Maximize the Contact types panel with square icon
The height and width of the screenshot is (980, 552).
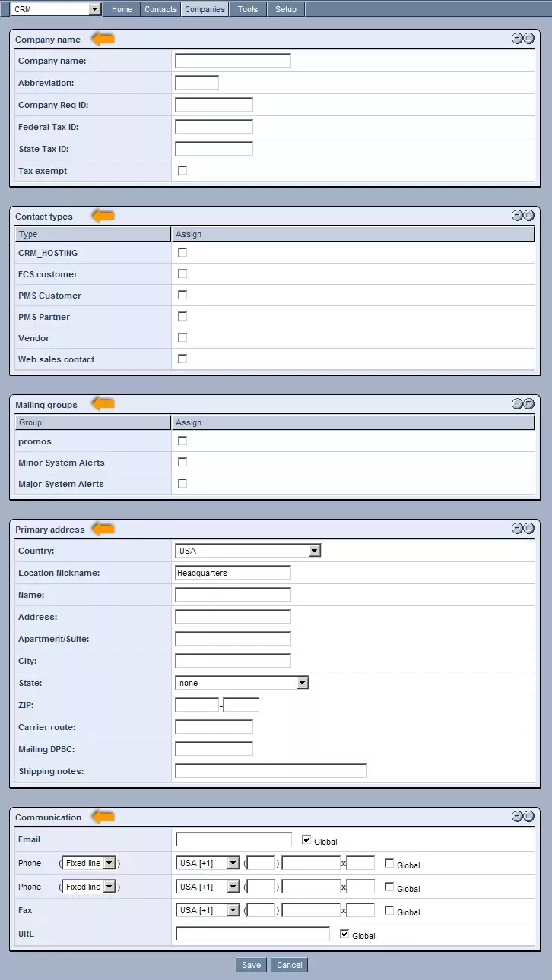(x=528, y=215)
